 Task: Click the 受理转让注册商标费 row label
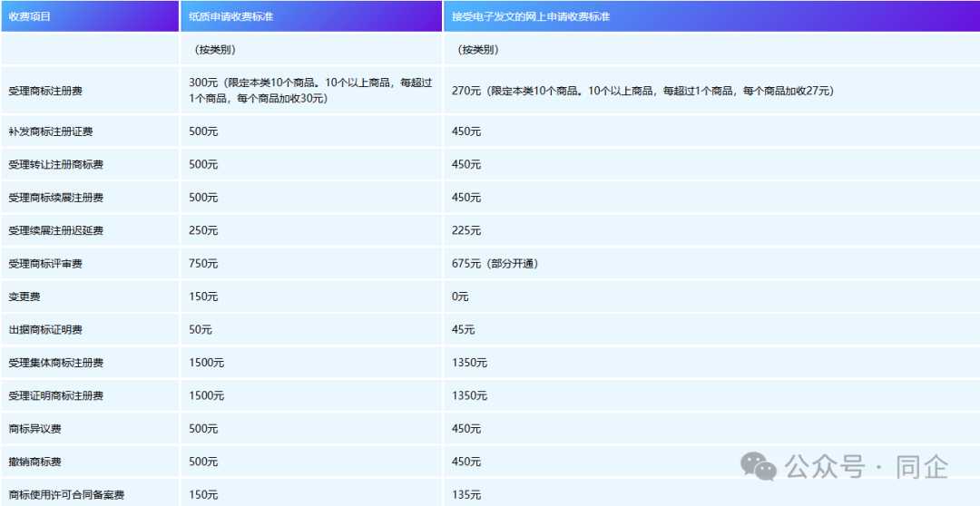56,165
